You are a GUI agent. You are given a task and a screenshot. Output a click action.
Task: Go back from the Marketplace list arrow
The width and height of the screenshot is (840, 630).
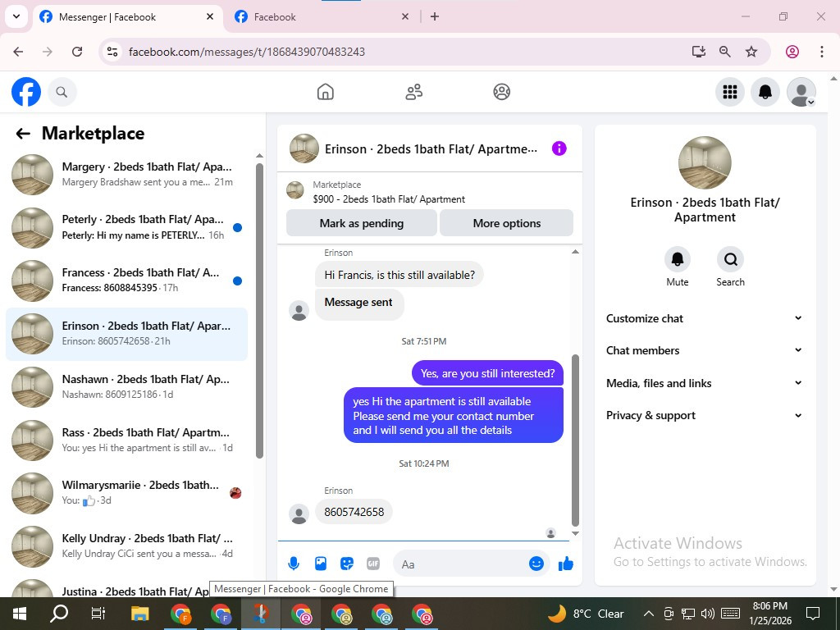(x=23, y=134)
